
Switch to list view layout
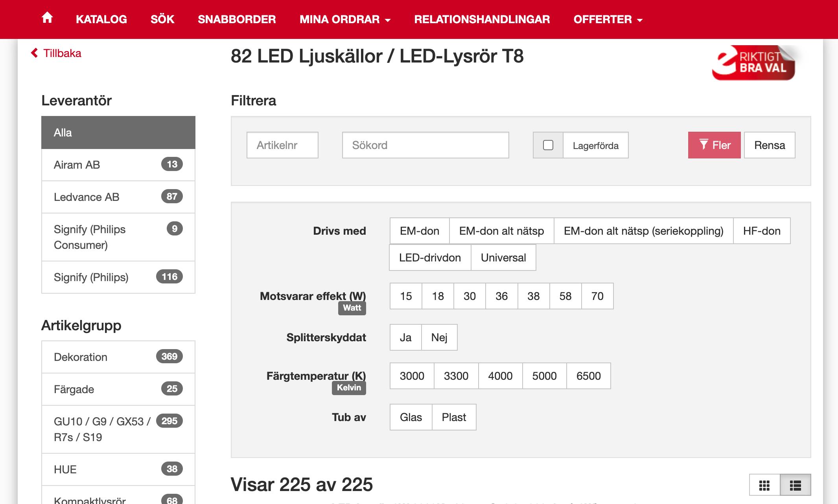[x=795, y=486]
